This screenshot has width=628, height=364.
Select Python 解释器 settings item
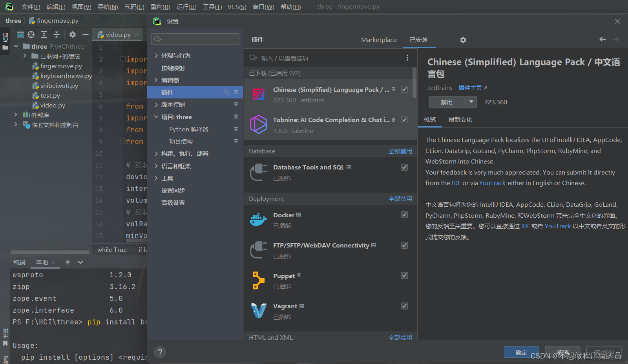189,129
